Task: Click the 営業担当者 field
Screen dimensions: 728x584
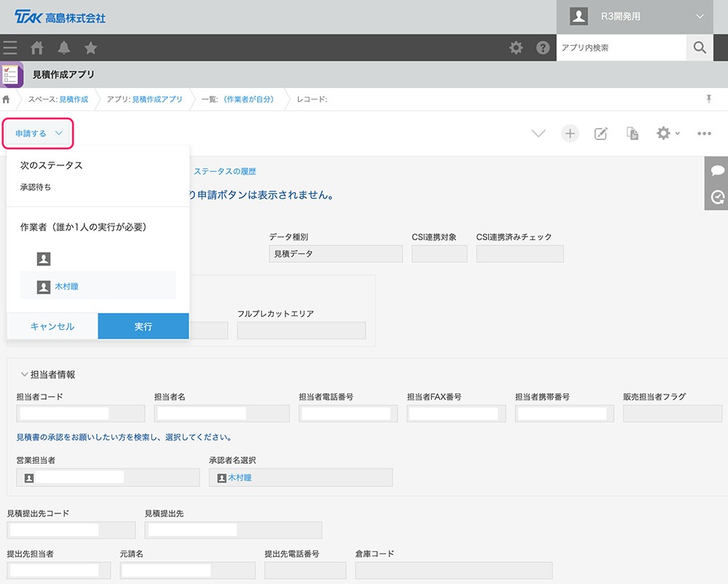Action: coord(108,478)
